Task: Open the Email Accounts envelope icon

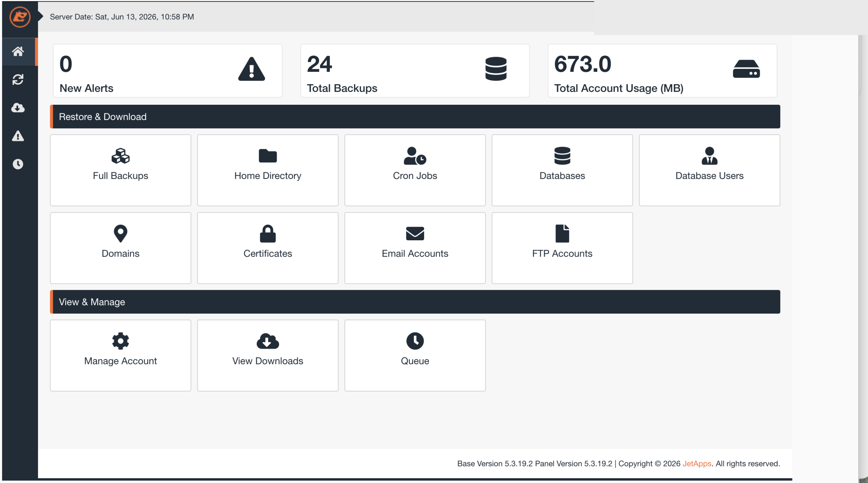Action: pos(415,234)
